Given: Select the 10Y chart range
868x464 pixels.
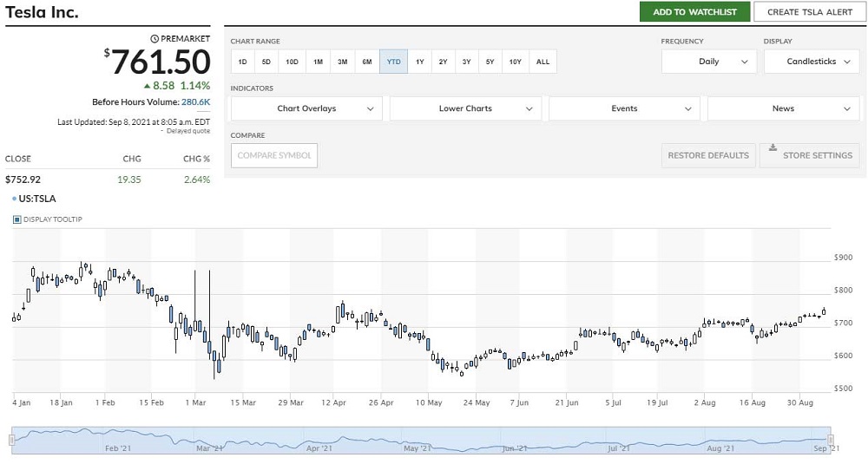Looking at the screenshot, I should [516, 62].
